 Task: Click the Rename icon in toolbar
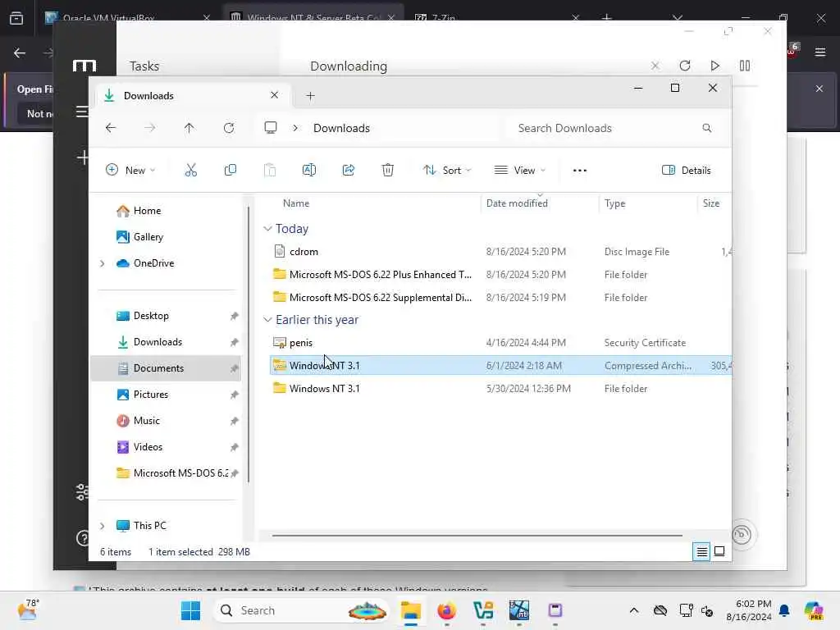309,171
